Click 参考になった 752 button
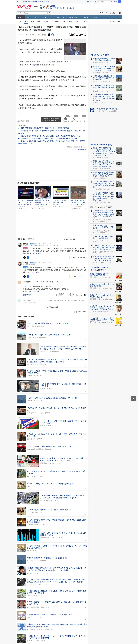 click(x=78, y=276)
